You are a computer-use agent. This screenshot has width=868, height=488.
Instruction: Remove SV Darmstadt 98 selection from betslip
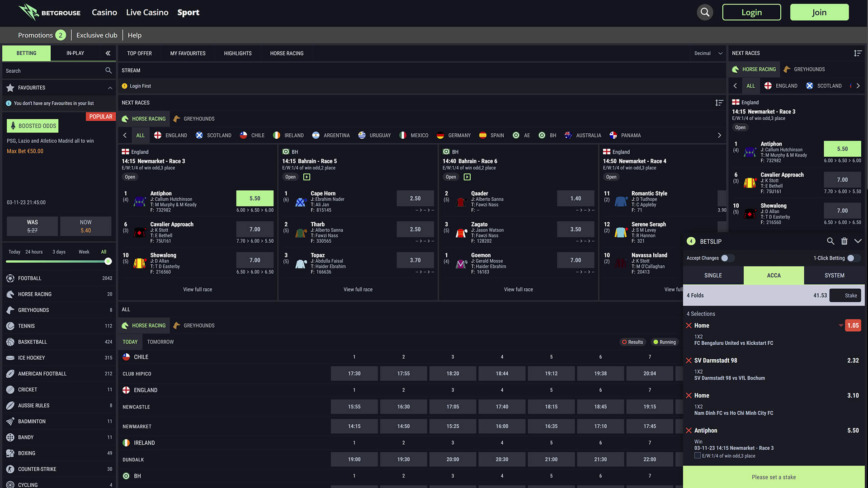689,361
